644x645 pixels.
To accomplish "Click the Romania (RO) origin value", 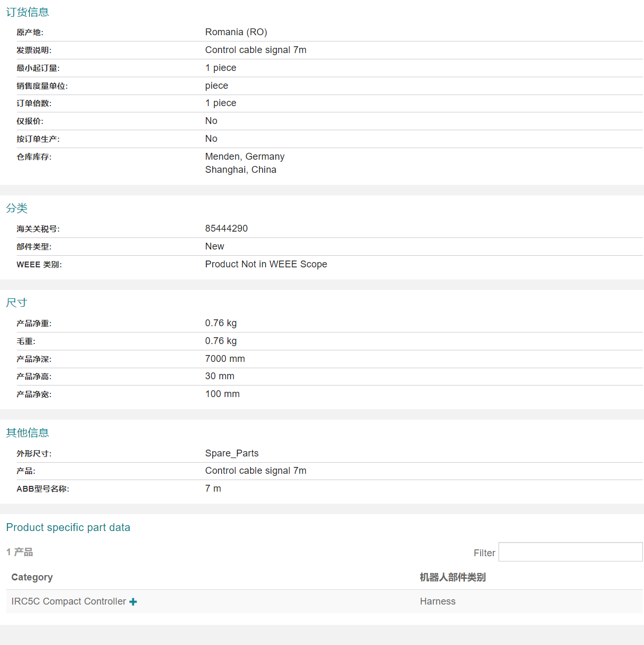I will (x=236, y=32).
